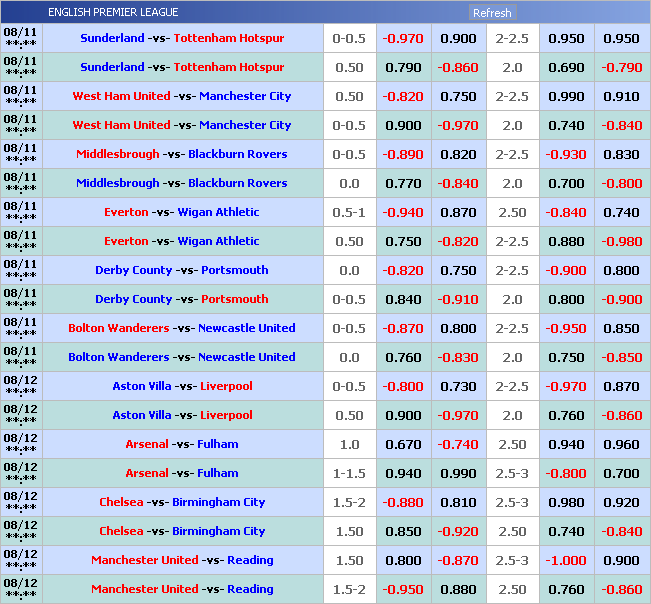Select the 0.910 odds in West Ham row
The image size is (651, 604).
point(621,96)
